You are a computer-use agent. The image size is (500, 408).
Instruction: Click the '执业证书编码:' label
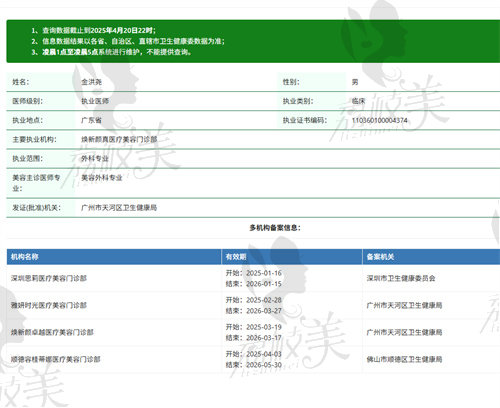(x=305, y=120)
